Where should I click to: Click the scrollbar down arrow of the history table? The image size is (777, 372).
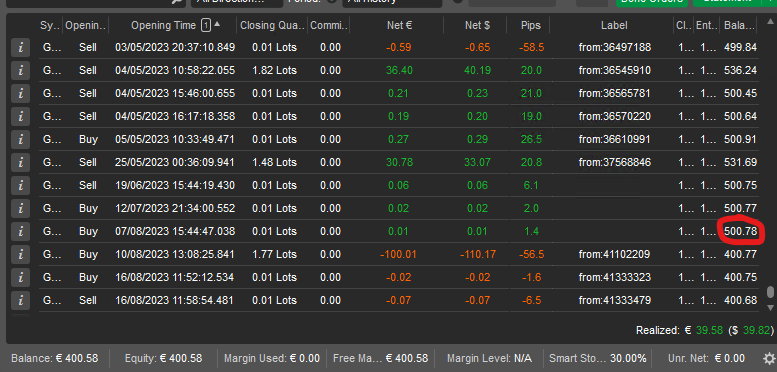(770, 308)
